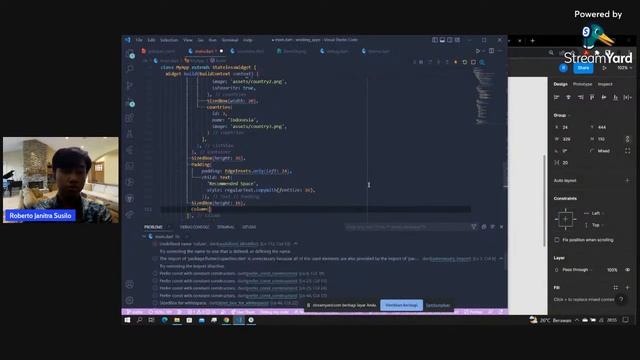Open the Terminal menu in VS Code

(230, 40)
